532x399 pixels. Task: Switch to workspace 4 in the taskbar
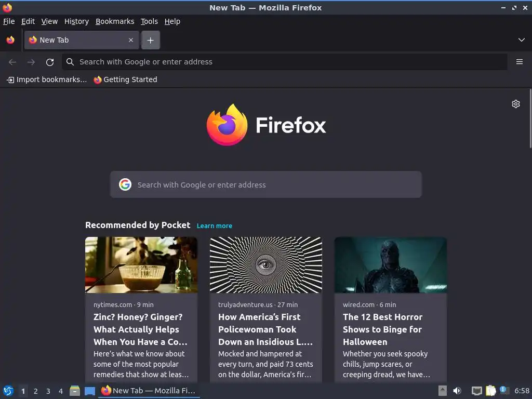[x=61, y=391]
